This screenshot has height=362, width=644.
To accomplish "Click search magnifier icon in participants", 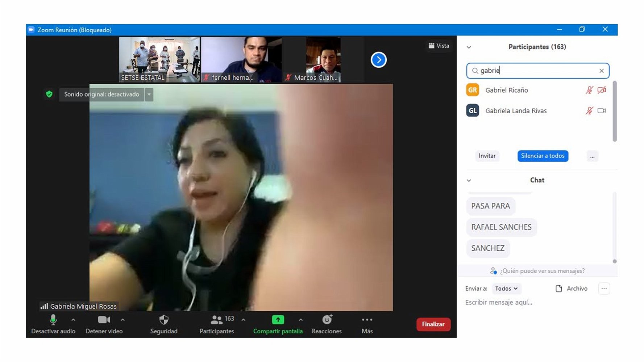I will [475, 71].
